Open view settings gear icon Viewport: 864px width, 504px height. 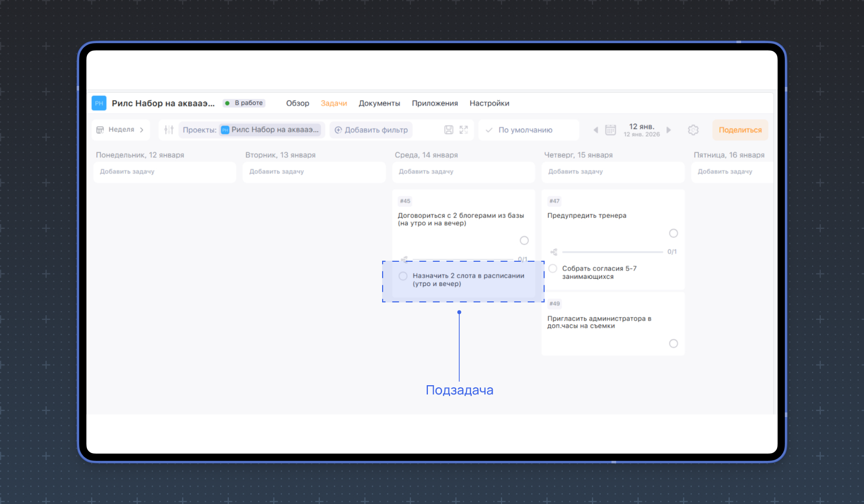coord(693,130)
